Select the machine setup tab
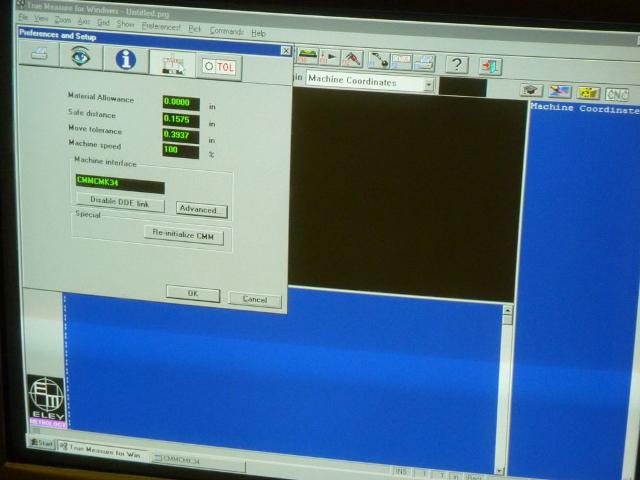 [173, 63]
